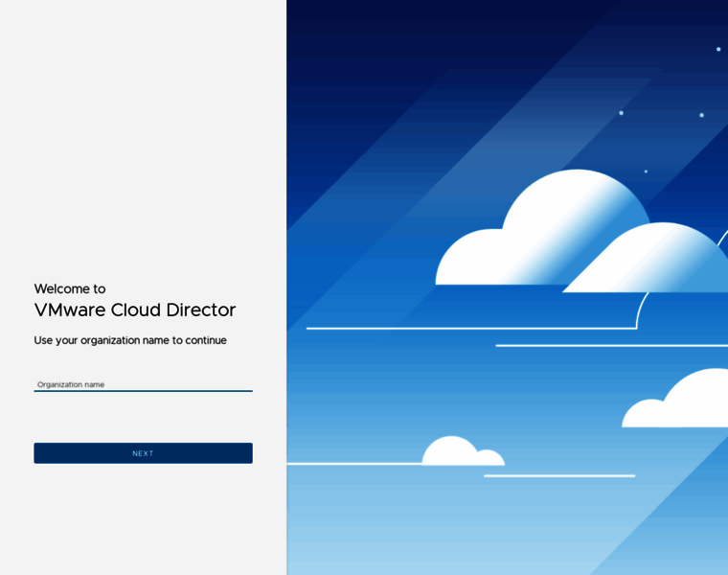This screenshot has height=575, width=728.
Task: Click the NEXT button
Action: [143, 453]
